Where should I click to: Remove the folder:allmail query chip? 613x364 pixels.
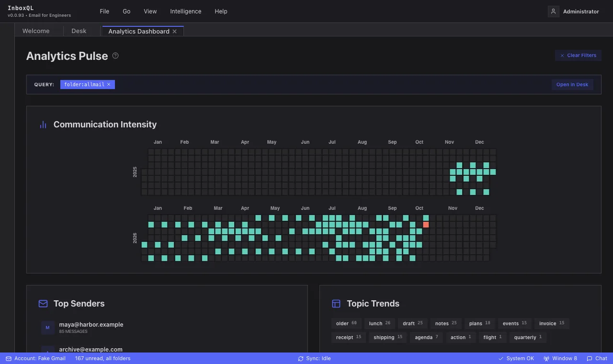(109, 84)
